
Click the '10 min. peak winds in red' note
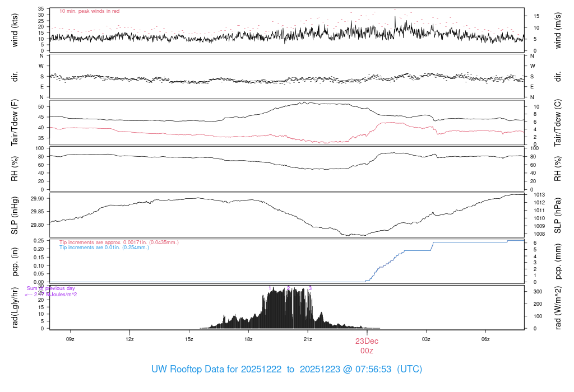(89, 11)
